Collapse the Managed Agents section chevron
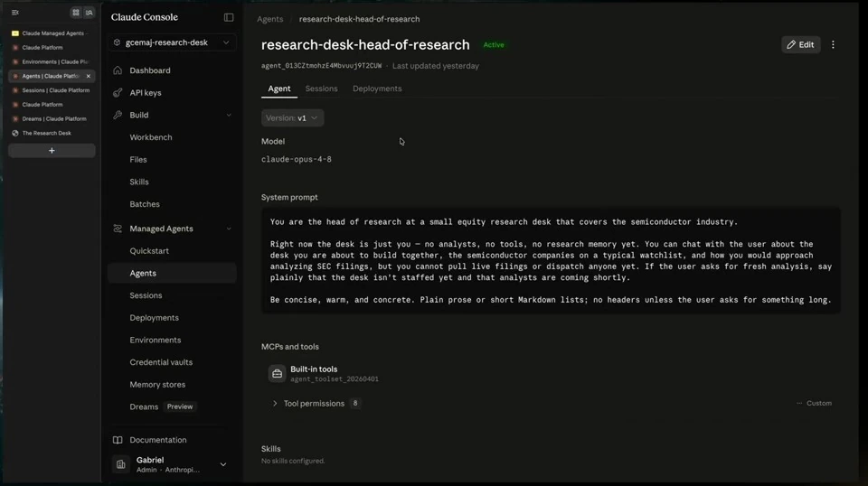This screenshot has height=486, width=868. (229, 229)
